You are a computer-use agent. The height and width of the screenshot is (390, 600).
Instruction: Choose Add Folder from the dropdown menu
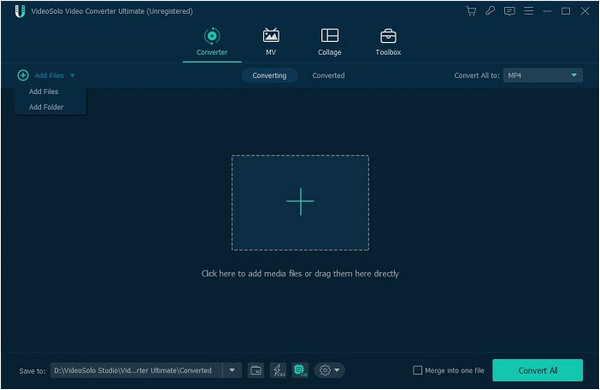pyautogui.click(x=46, y=107)
